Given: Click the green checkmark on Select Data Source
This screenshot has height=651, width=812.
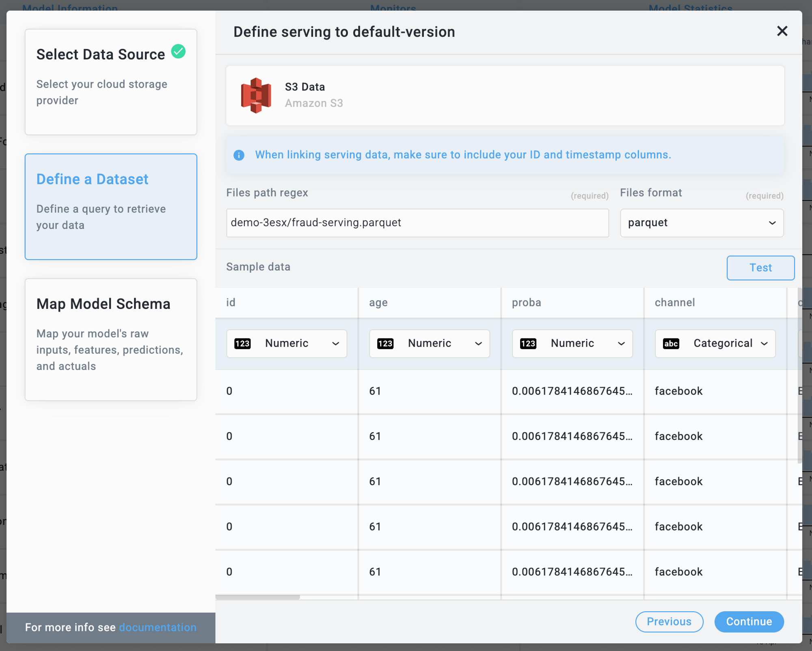Looking at the screenshot, I should click(178, 52).
